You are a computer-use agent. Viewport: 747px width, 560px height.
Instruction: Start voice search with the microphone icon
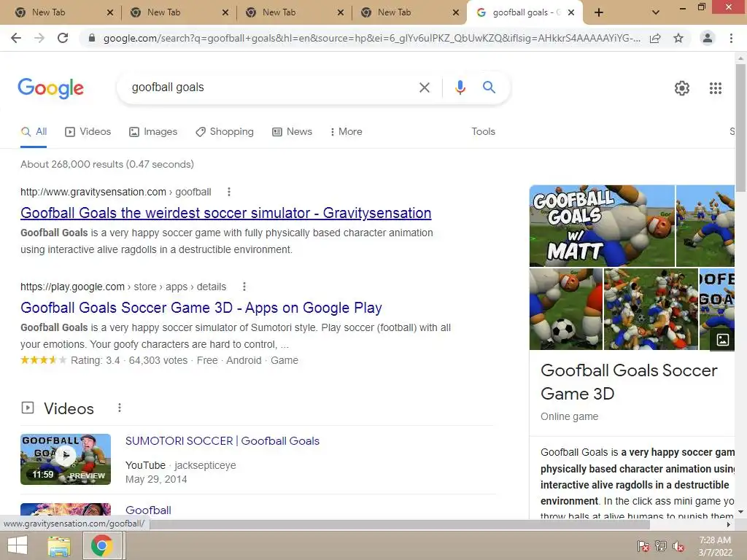pyautogui.click(x=460, y=87)
